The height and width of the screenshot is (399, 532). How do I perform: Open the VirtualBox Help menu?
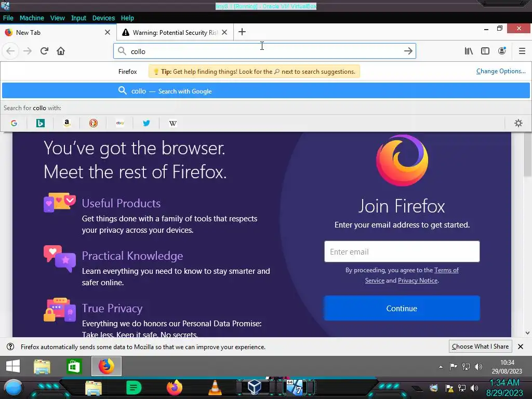(127, 18)
